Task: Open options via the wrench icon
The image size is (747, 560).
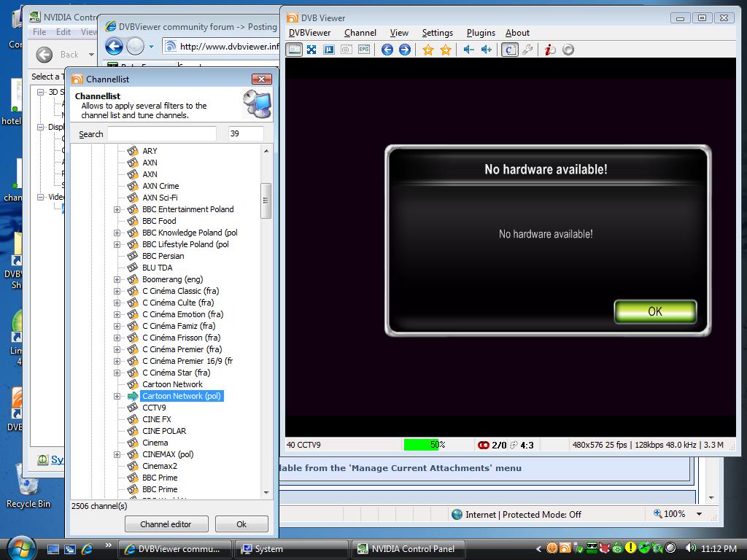Action: pos(527,50)
